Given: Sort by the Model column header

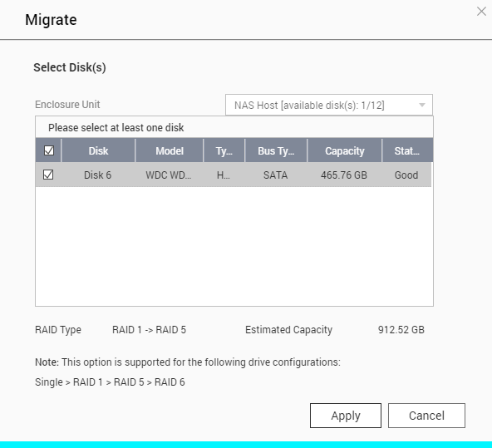Looking at the screenshot, I should 170,150.
